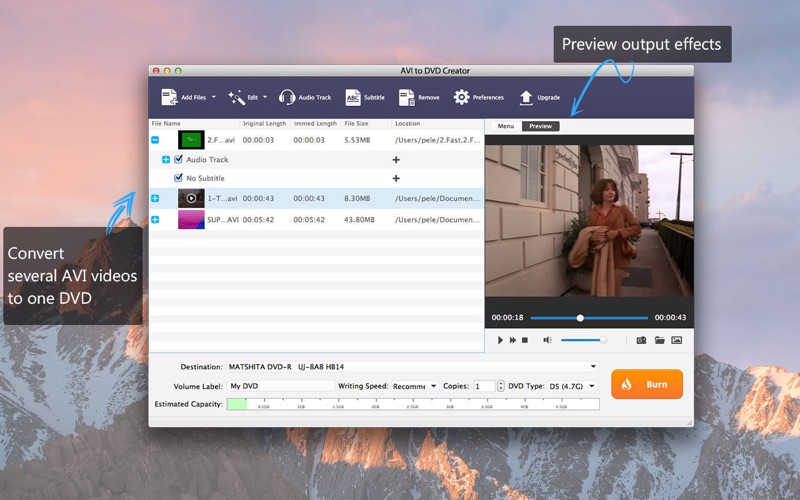This screenshot has width=800, height=500.
Task: Open the Edit dropdown arrow
Action: 265,97
